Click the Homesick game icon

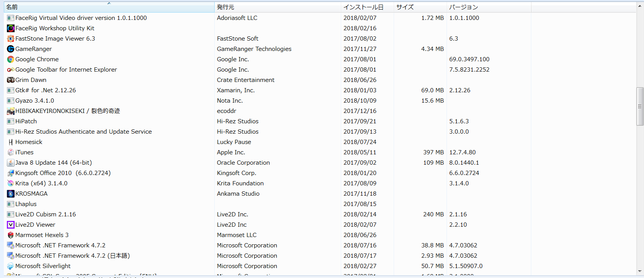point(11,142)
